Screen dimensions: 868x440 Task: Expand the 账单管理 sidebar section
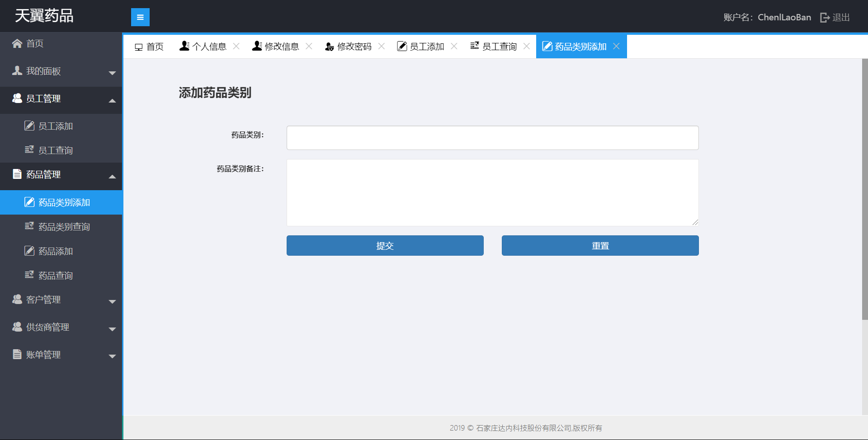click(x=61, y=355)
